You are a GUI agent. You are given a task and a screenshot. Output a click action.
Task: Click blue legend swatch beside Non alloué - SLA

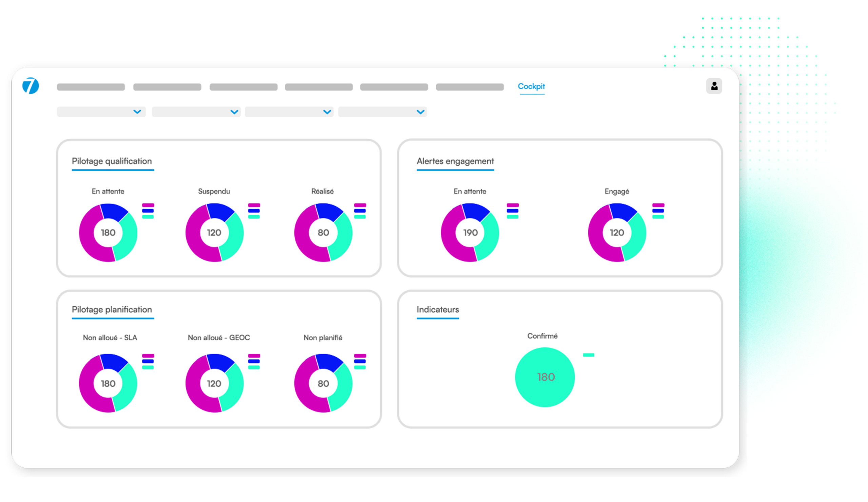(148, 362)
